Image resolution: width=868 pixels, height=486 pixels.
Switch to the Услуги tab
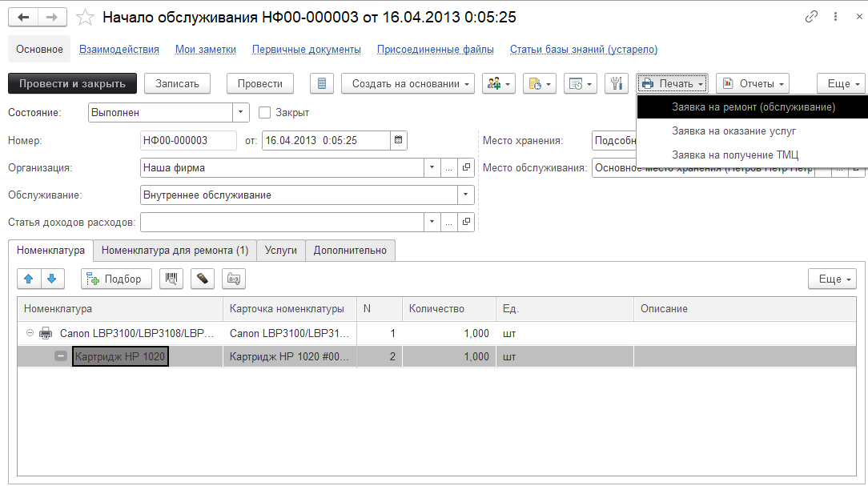point(280,251)
